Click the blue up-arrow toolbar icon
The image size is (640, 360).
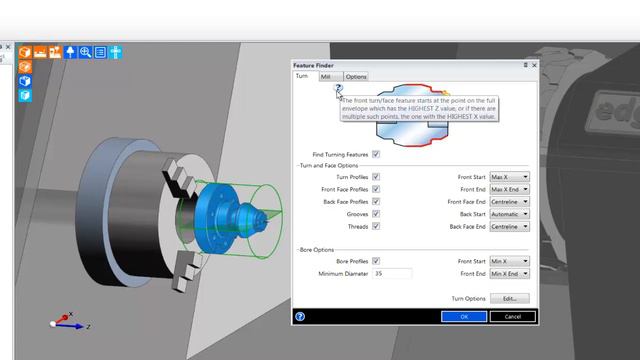[70, 52]
